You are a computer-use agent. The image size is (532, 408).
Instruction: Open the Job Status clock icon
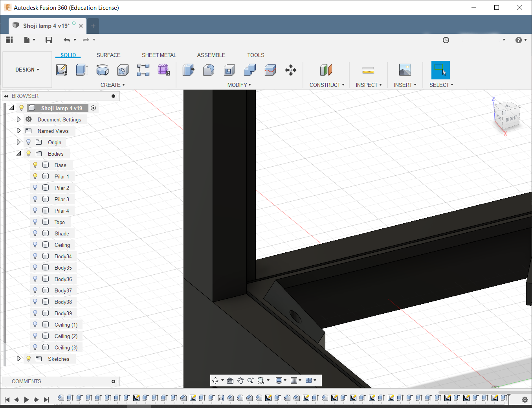(446, 40)
